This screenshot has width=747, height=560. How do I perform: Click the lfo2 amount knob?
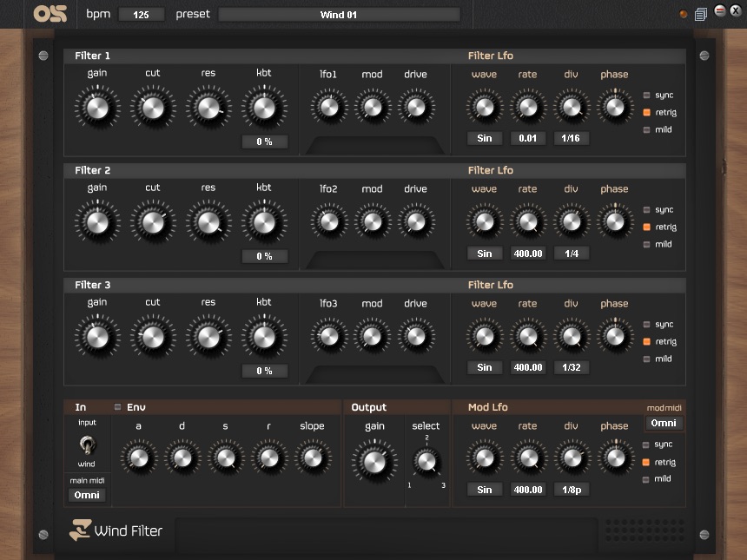tap(328, 221)
